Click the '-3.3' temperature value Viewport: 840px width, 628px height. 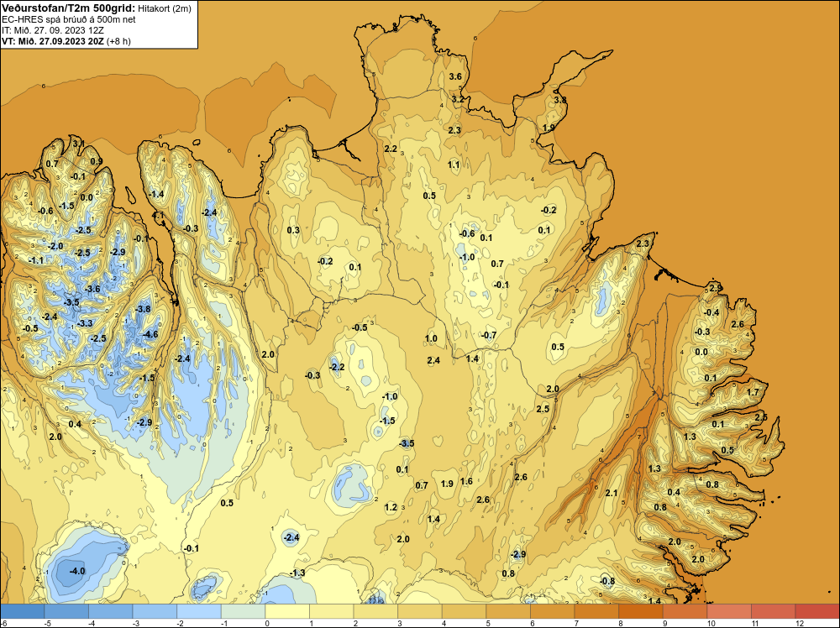85,323
